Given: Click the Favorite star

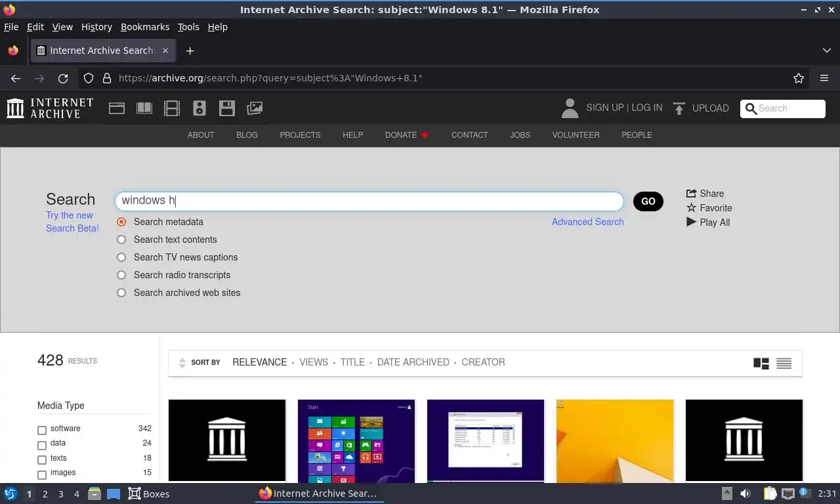Looking at the screenshot, I should 691,207.
